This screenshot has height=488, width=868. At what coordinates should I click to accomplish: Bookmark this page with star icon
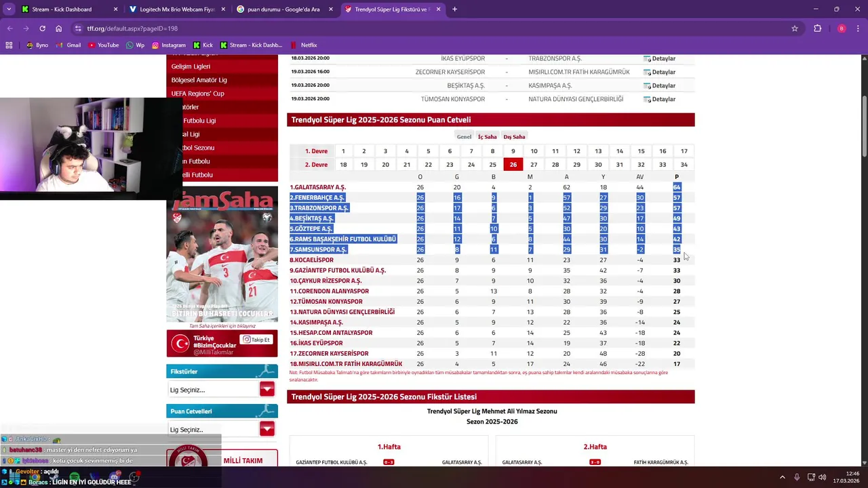tap(795, 28)
